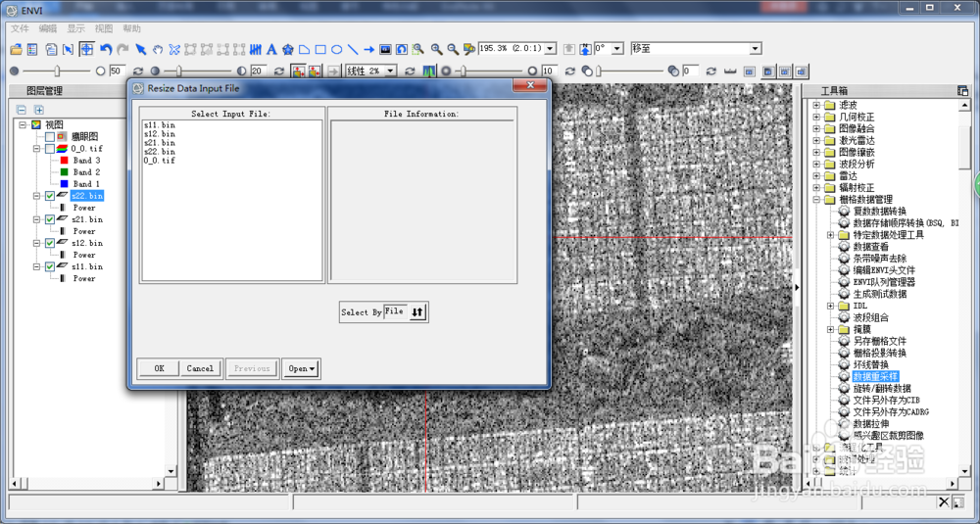980x524 pixels.
Task: Select s22.bin in the input file list
Action: coord(160,152)
